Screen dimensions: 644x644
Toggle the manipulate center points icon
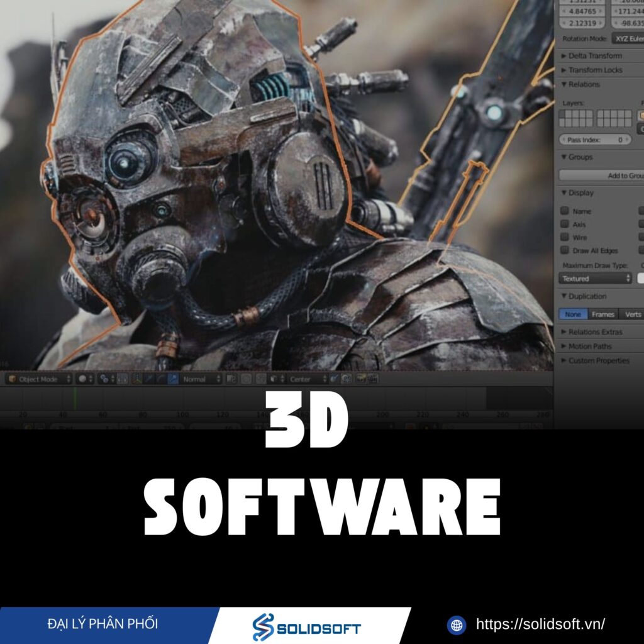tap(123, 379)
